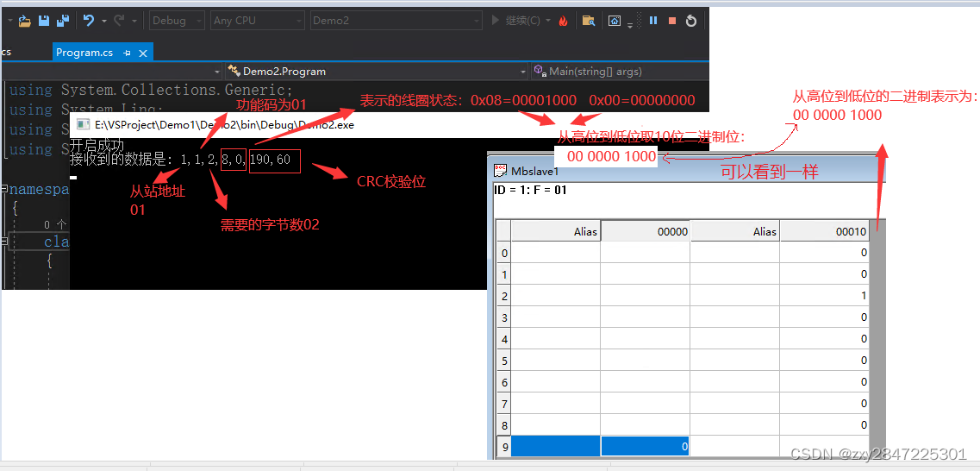Image resolution: width=980 pixels, height=471 pixels.
Task: Click the 00010 coil value in row 0
Action: 824,253
